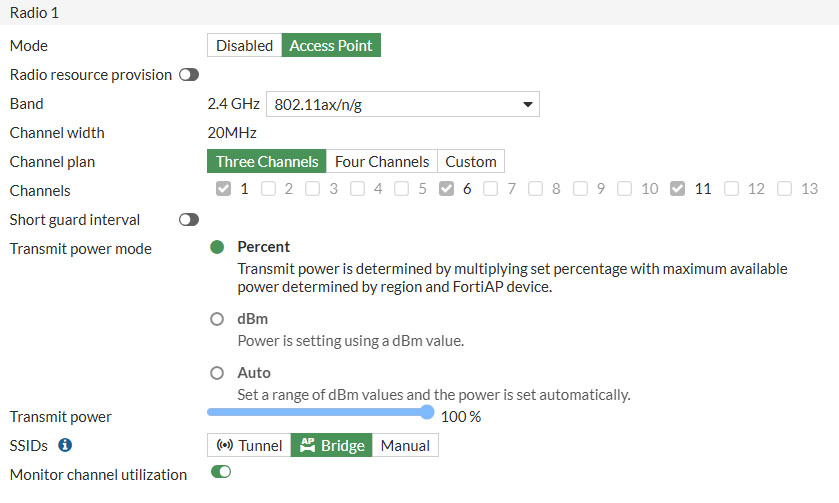
Task: Toggle Radio resource provision switch
Action: (x=188, y=75)
